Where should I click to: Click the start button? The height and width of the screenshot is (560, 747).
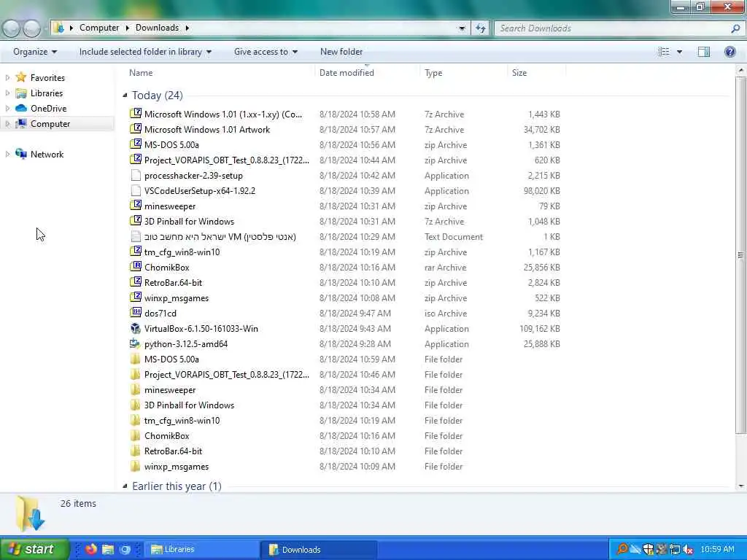(34, 549)
